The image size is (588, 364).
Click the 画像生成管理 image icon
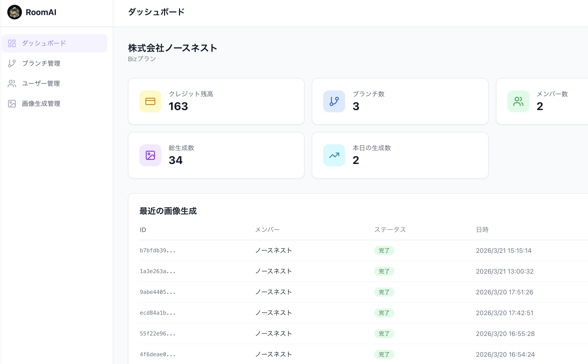[12, 104]
